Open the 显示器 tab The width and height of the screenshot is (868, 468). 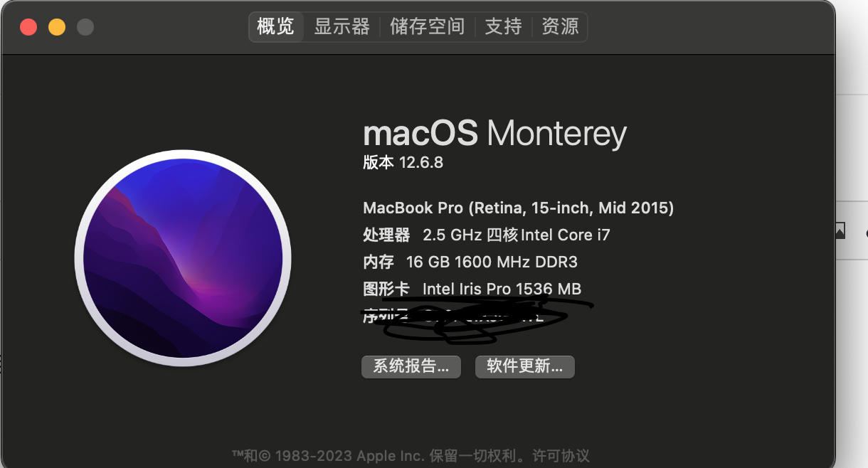[342, 27]
